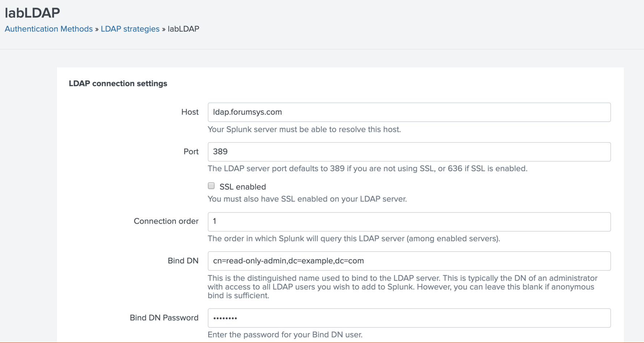Click the Connection order input field

click(x=409, y=222)
